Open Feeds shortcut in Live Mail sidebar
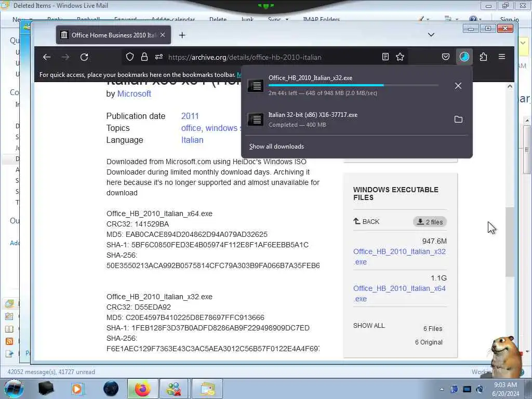 click(9, 341)
